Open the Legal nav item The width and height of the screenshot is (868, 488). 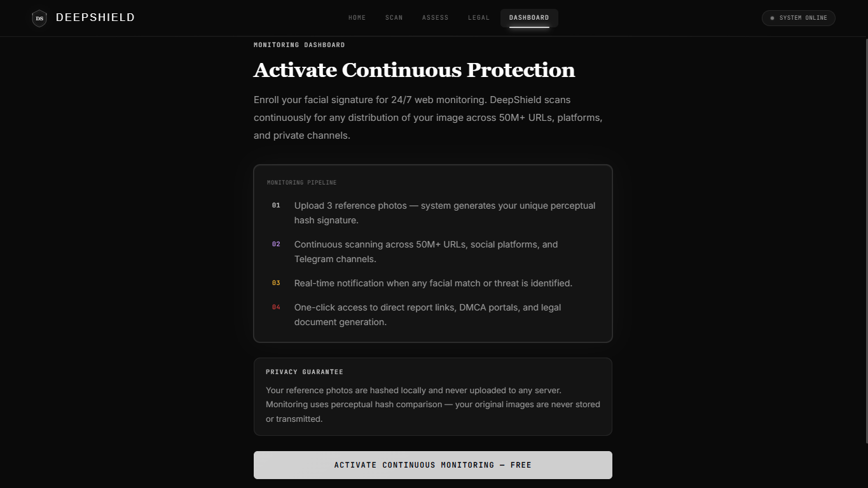pyautogui.click(x=479, y=18)
